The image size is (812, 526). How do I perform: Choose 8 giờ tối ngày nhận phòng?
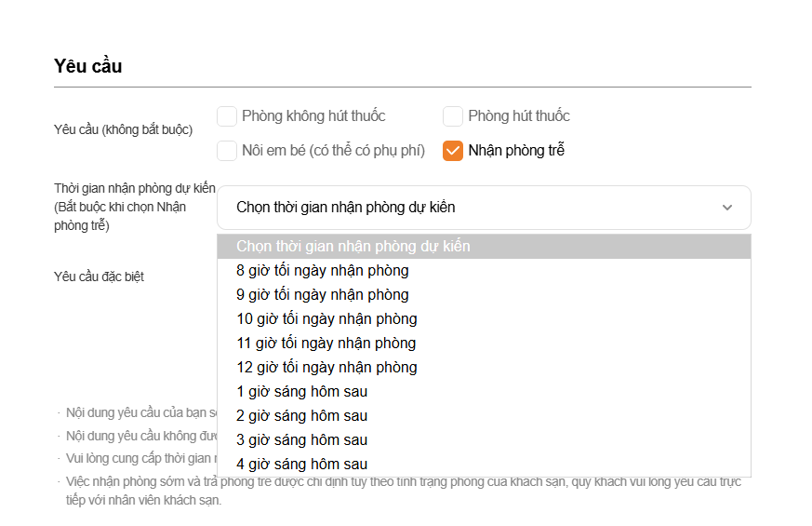tap(323, 271)
